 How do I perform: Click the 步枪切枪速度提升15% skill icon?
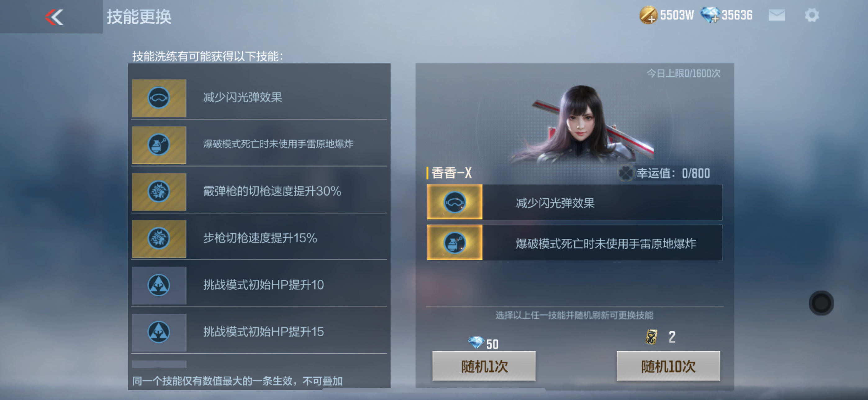pos(159,238)
